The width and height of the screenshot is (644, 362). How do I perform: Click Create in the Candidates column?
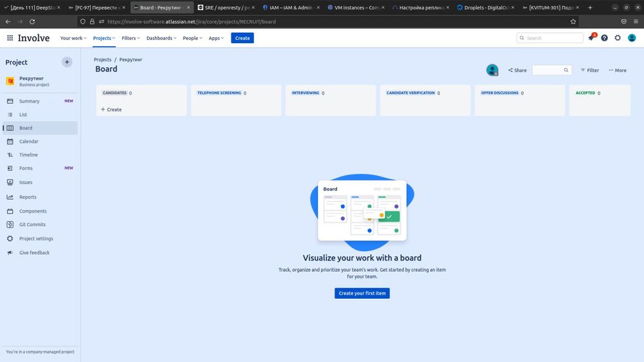pos(112,110)
